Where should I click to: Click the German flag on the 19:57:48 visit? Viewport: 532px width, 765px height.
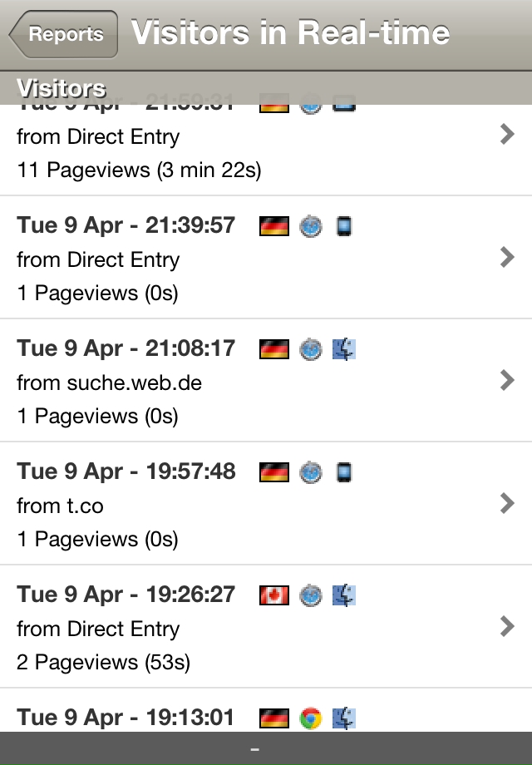[x=274, y=472]
